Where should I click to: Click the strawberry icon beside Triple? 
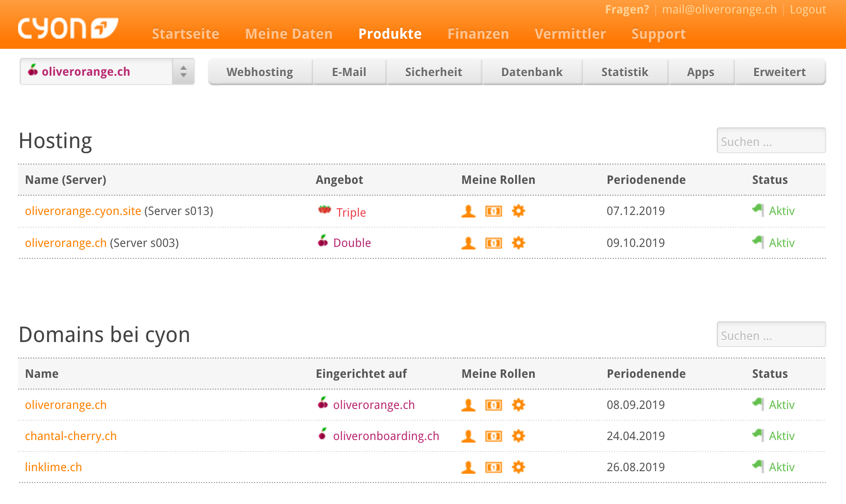pos(325,210)
